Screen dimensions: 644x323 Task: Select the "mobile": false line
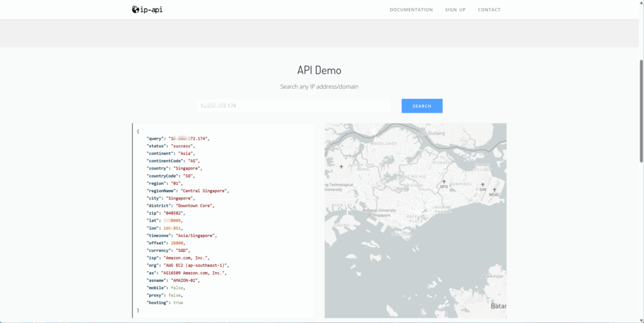pyautogui.click(x=165, y=288)
